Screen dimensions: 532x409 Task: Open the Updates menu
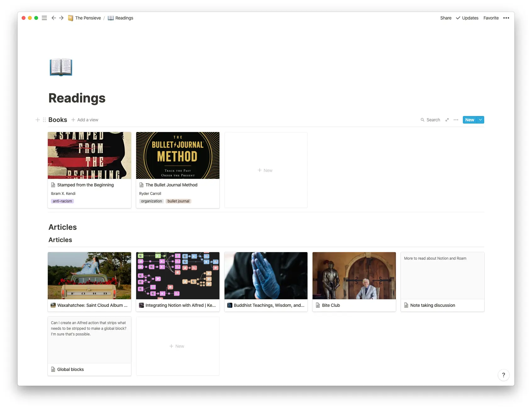pyautogui.click(x=467, y=18)
